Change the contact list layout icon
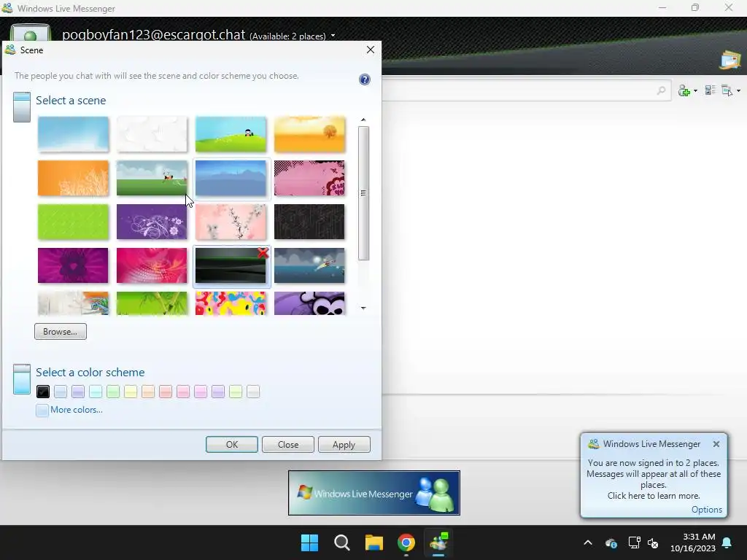This screenshot has width=747, height=560. pyautogui.click(x=711, y=90)
